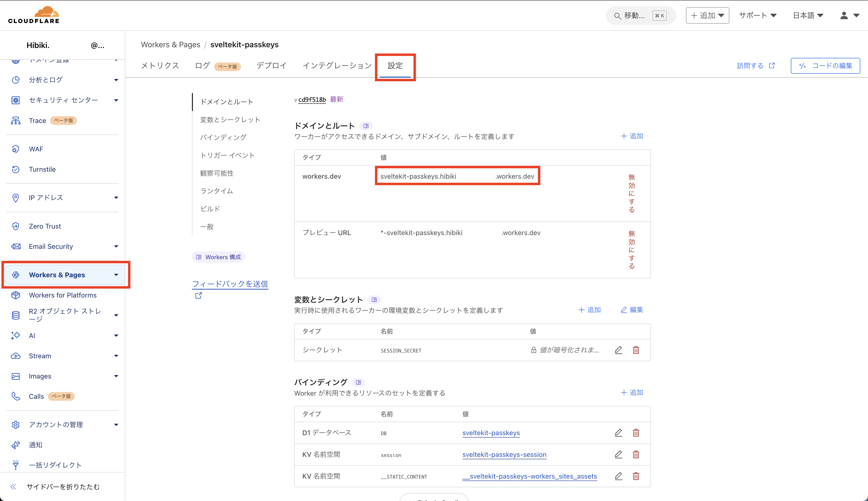Image resolution: width=868 pixels, height=501 pixels.
Task: Open 一括リダイレクト funnel icon
Action: click(x=15, y=465)
